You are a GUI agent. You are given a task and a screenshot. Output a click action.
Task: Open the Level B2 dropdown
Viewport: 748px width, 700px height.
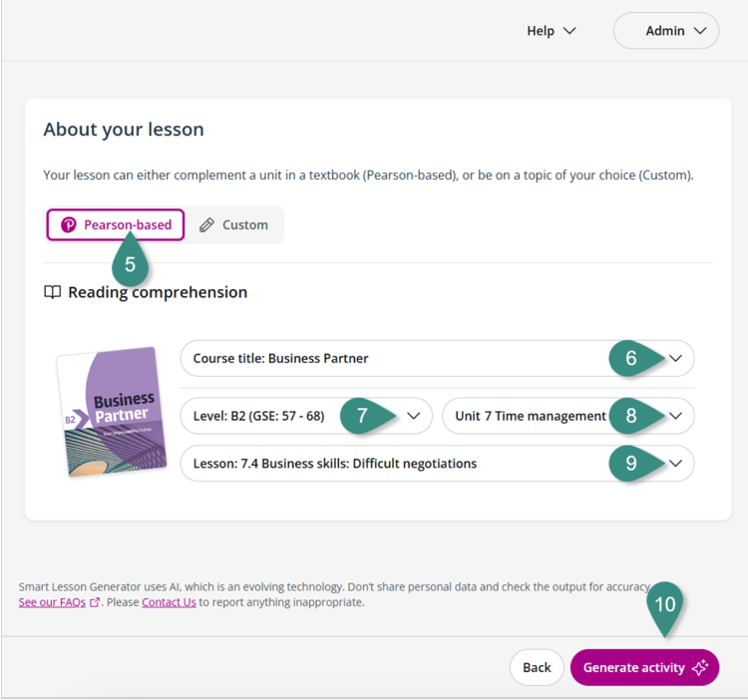[306, 416]
